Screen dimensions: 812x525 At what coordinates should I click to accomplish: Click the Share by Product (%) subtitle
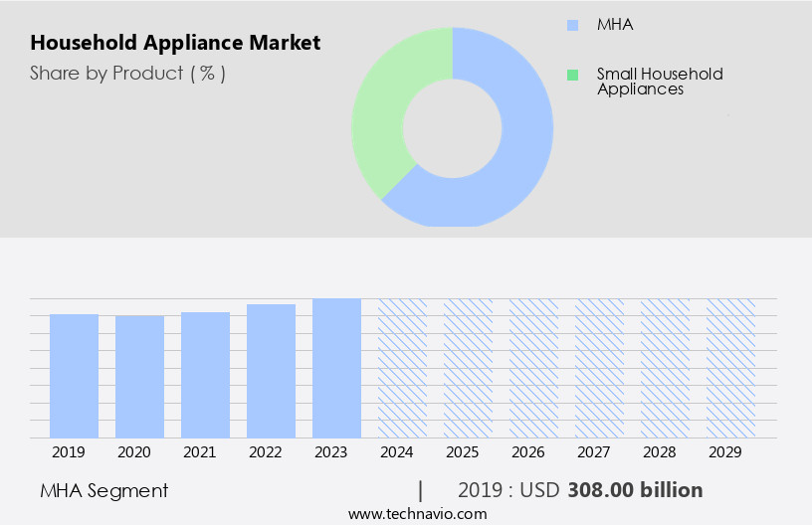point(127,73)
